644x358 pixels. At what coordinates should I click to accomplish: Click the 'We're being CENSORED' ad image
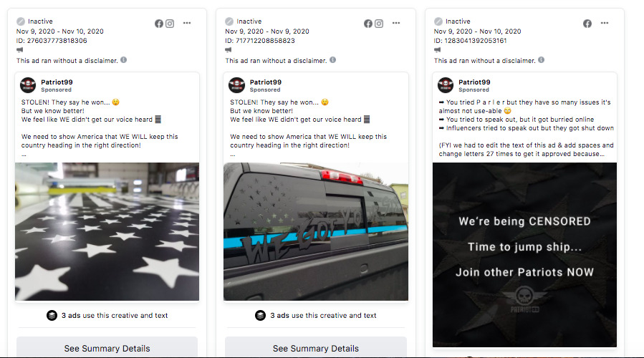(524, 255)
